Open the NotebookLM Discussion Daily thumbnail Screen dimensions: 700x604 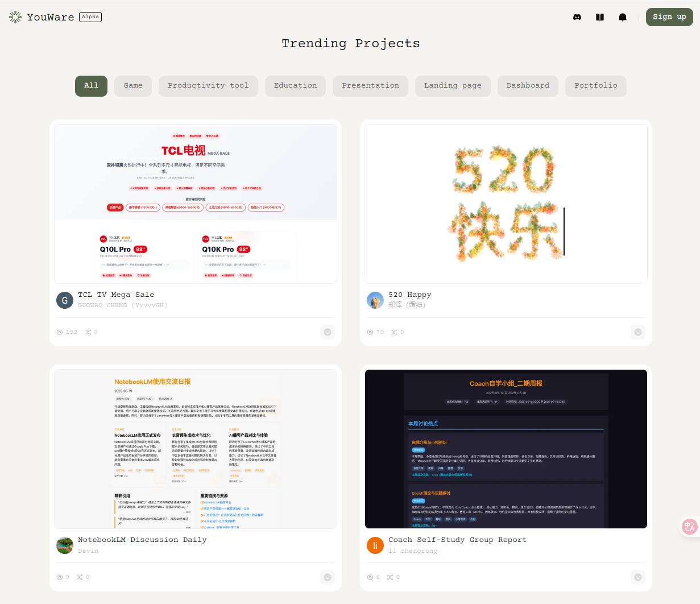click(x=196, y=449)
